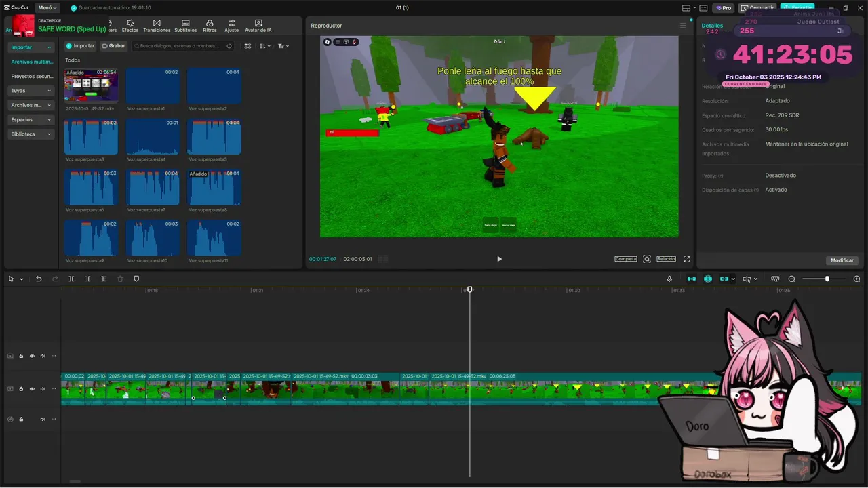Open the Efectos tool in top toolbar
868x488 pixels.
click(130, 26)
